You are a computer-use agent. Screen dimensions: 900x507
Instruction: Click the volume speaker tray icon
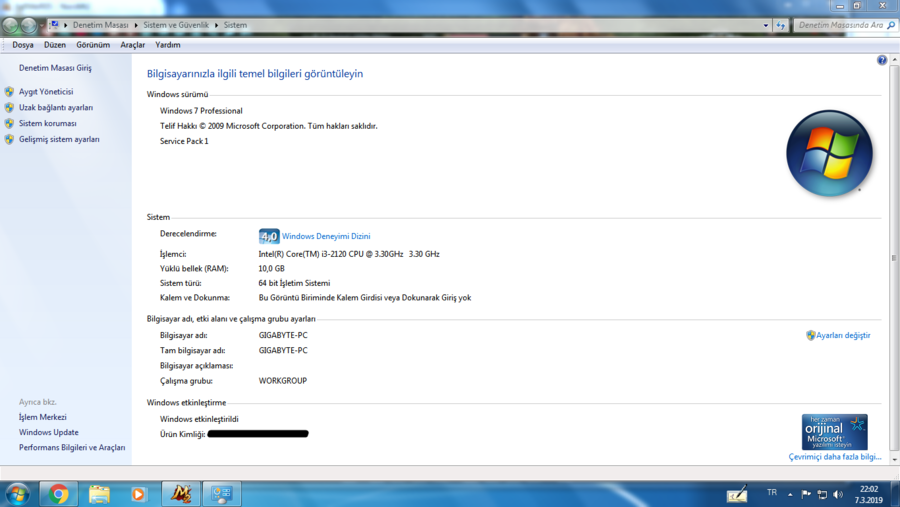(x=838, y=494)
